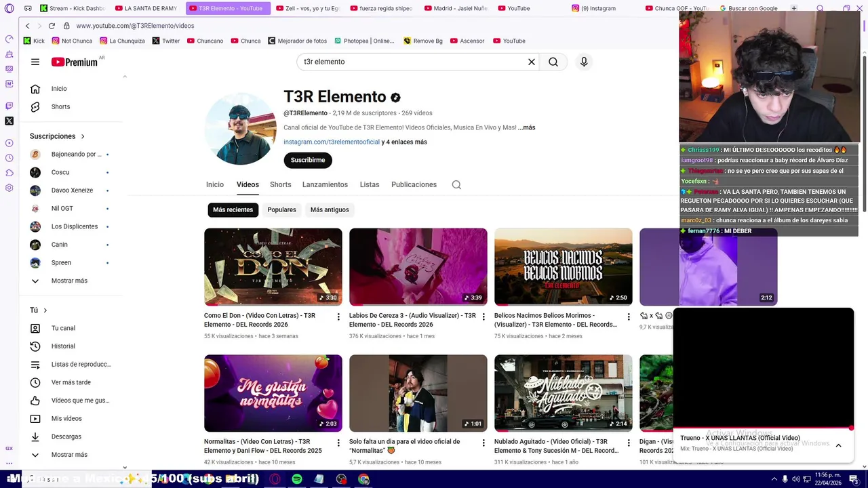Switch to the Lanzamientos tab
Viewport: 868px width, 488px height.
325,184
